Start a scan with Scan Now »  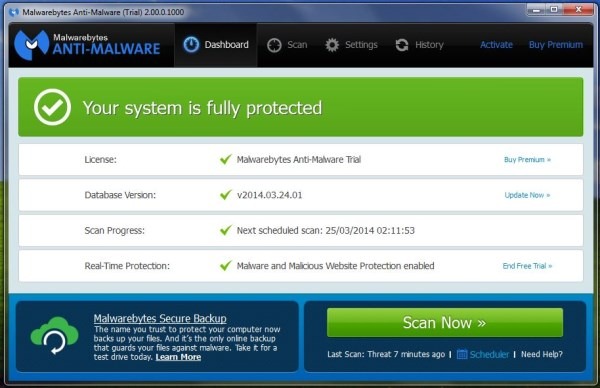[445, 323]
